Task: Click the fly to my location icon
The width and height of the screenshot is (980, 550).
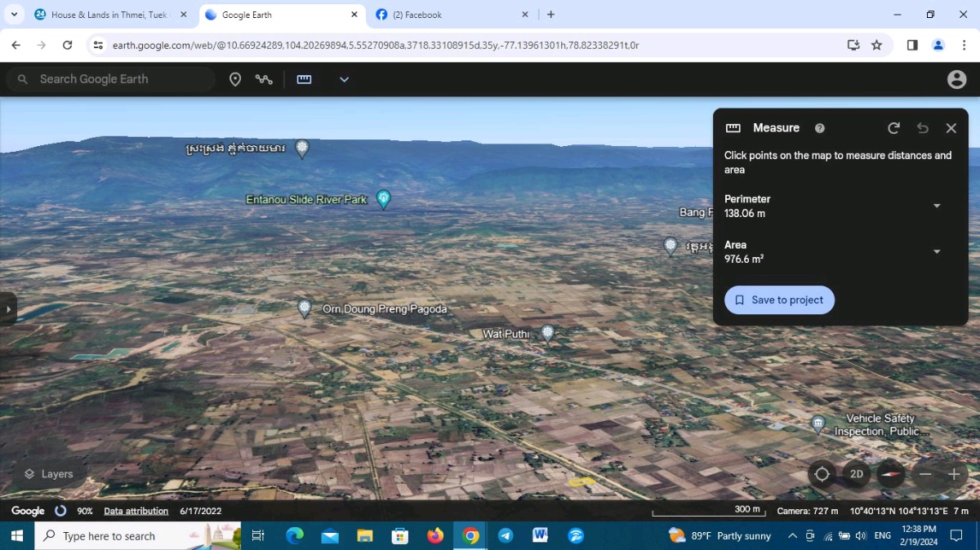Action: tap(822, 474)
